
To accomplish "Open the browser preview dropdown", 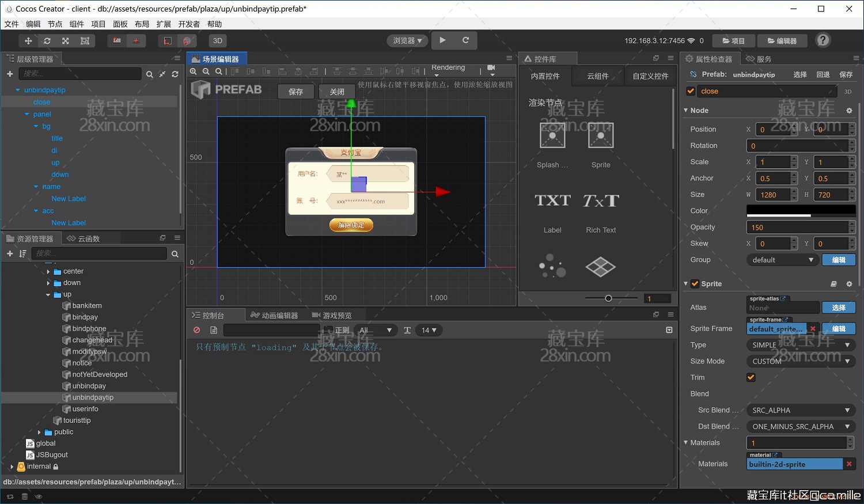I will coord(407,41).
